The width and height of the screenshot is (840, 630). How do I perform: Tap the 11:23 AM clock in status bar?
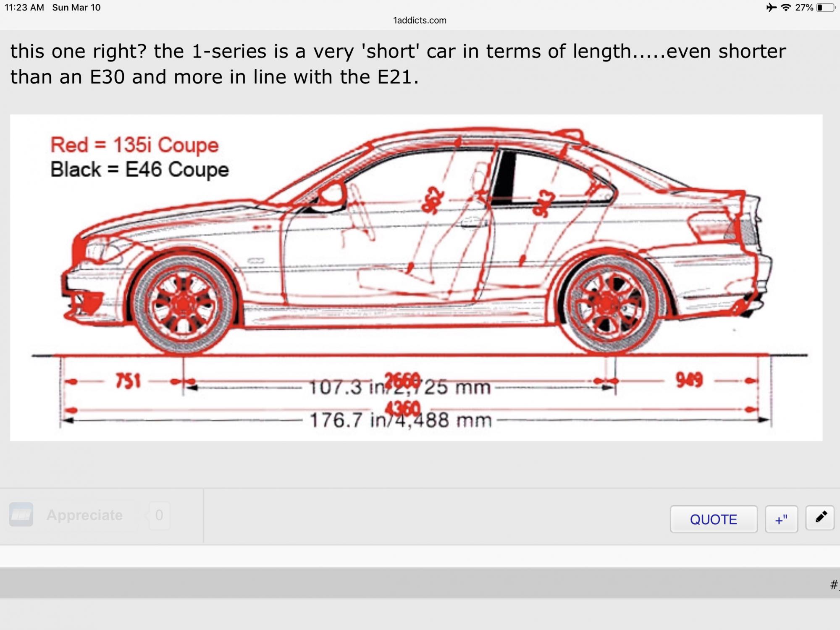[x=24, y=8]
